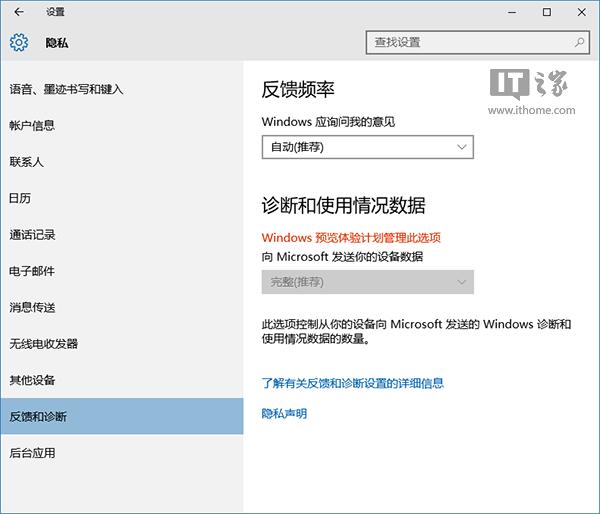600x514 pixels.
Task: Click the chevron arrow on the 自动(推荐) combo box
Action: [461, 147]
